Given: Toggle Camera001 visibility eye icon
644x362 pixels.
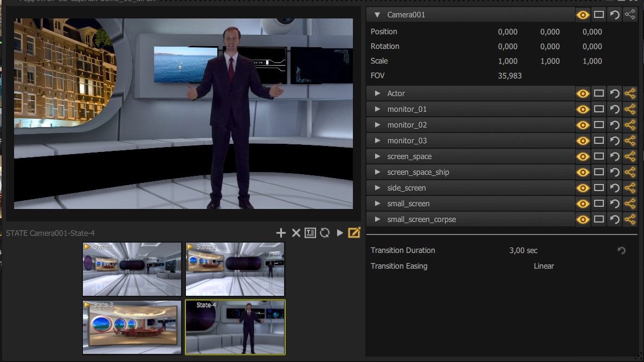Looking at the screenshot, I should tap(582, 15).
